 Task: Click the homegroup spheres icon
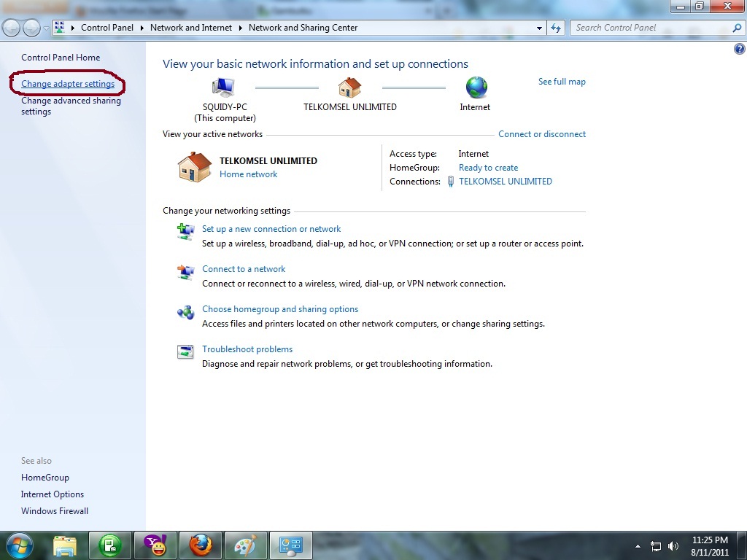186,312
